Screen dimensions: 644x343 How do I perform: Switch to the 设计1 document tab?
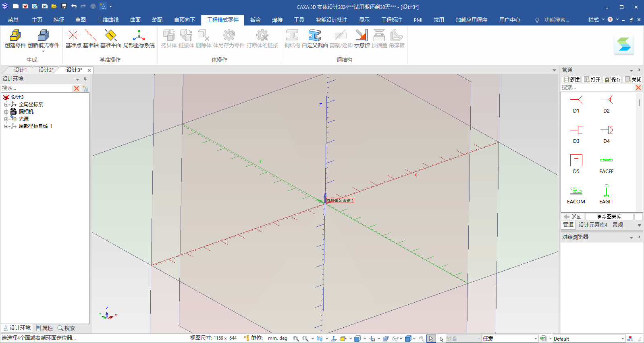[20, 70]
